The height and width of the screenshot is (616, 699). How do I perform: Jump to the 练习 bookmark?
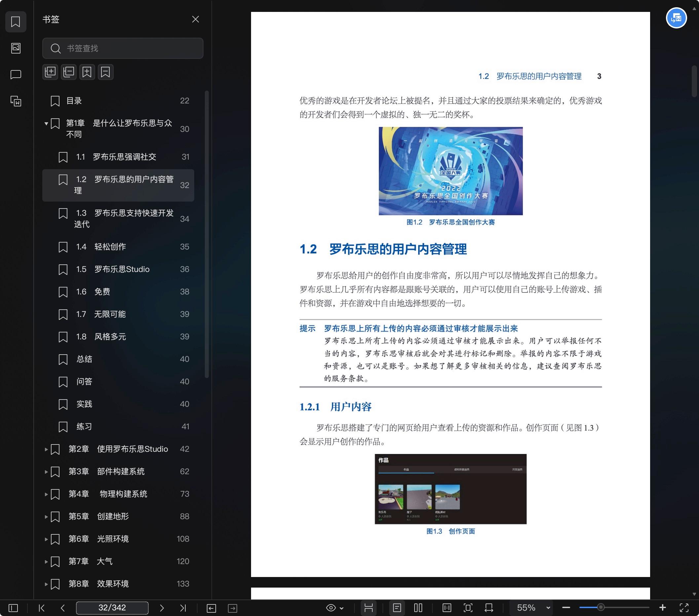click(x=118, y=427)
